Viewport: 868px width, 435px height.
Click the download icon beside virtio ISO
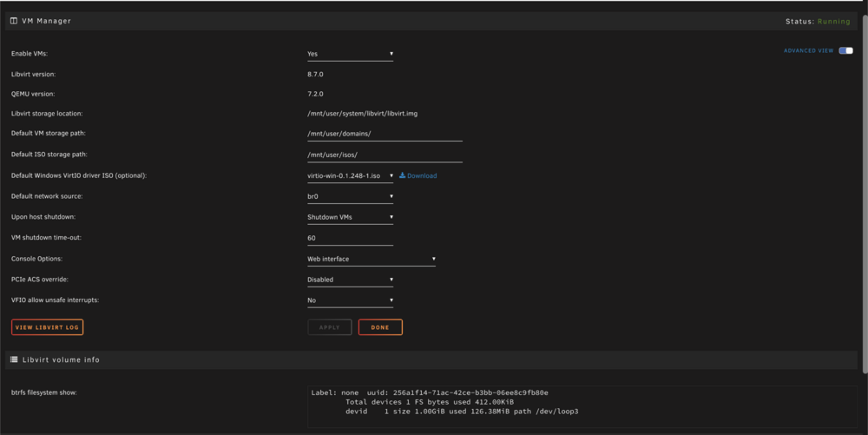(x=403, y=175)
